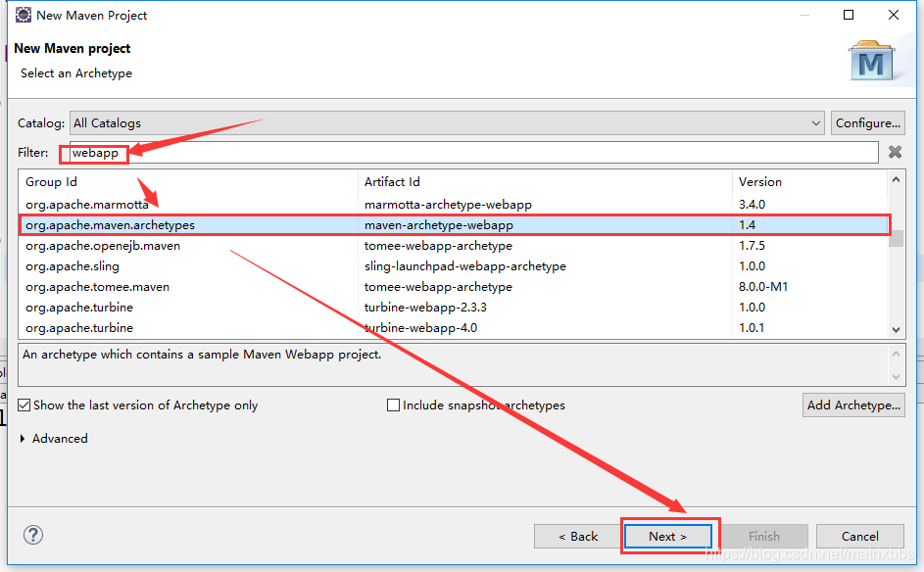Clear the filter with the X icon
The image size is (924, 572).
point(895,152)
